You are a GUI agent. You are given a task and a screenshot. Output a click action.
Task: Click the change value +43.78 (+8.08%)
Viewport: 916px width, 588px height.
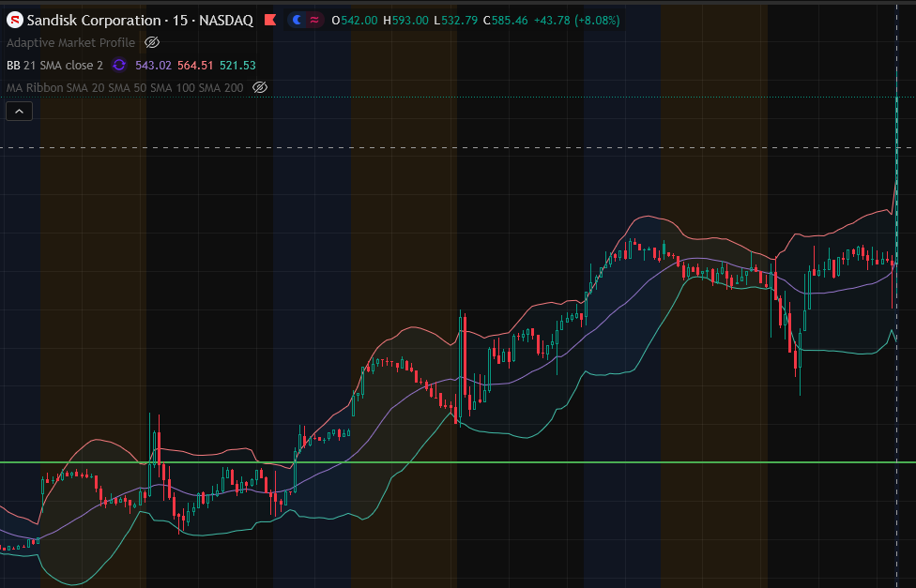pyautogui.click(x=576, y=21)
